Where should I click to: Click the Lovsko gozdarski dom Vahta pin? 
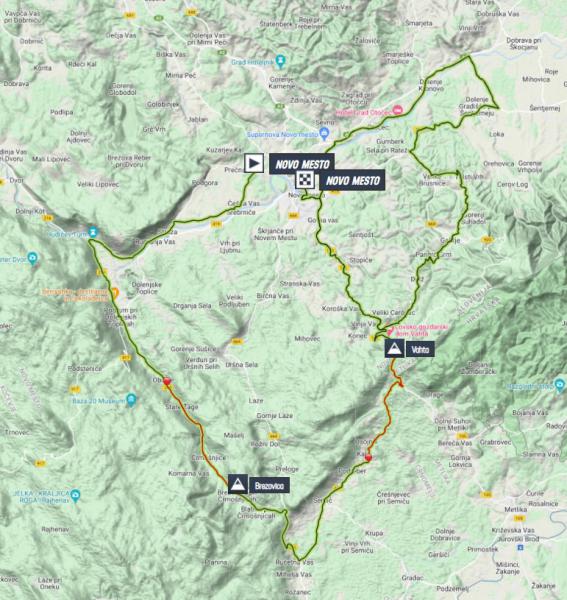(x=390, y=331)
